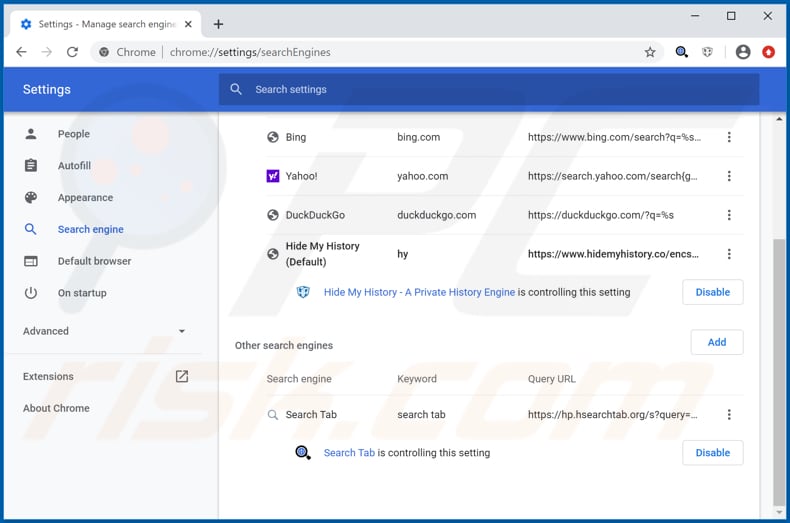Click the globe icon next to Bing
Viewport: 790px width, 523px height.
pyautogui.click(x=273, y=137)
